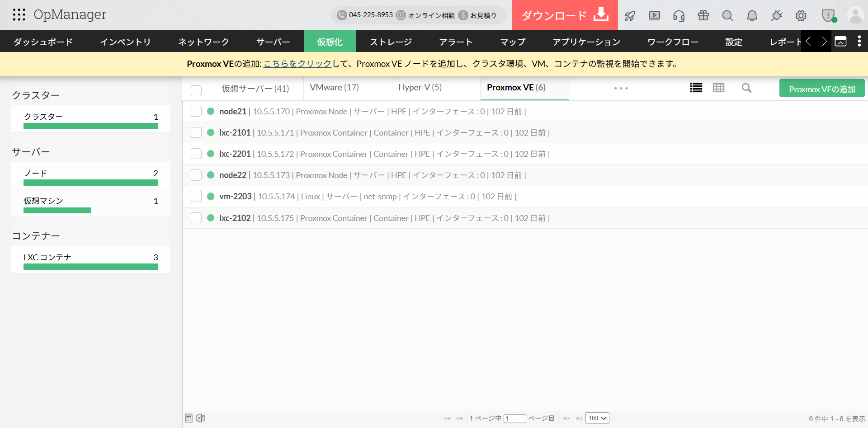Viewport: 868px width, 428px height.
Task: Open the ダッシュボード navigation tab
Action: pos(43,42)
